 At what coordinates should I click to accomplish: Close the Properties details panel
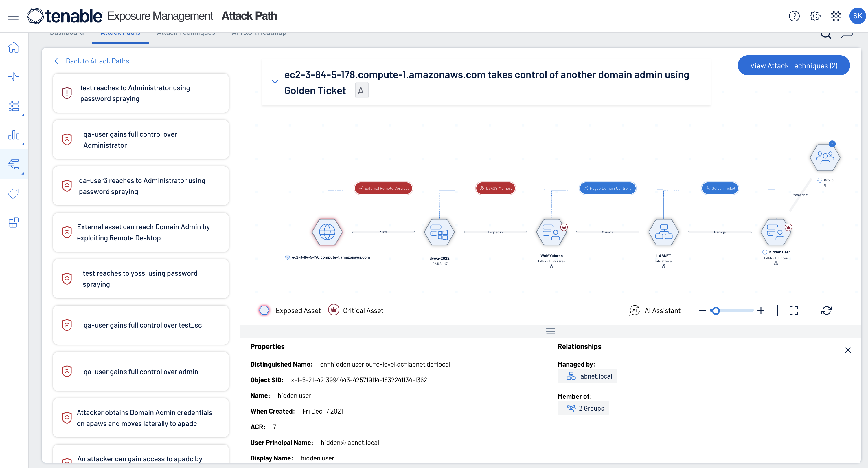pos(848,350)
